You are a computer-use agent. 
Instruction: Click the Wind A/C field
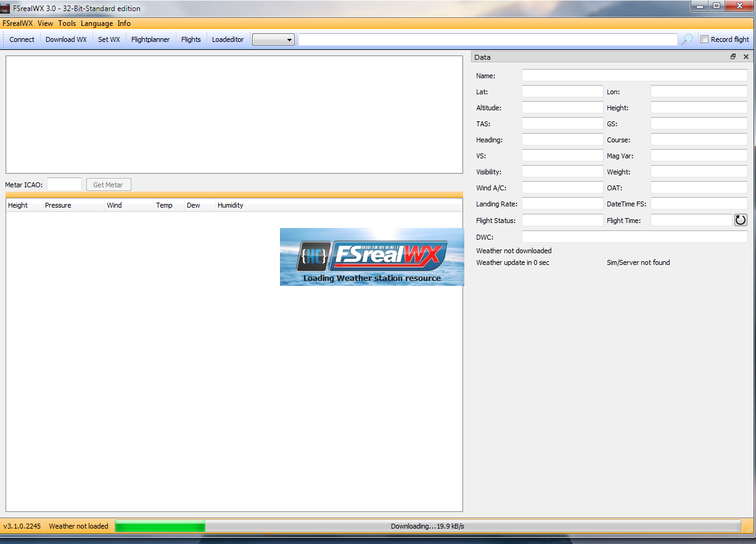coord(562,187)
